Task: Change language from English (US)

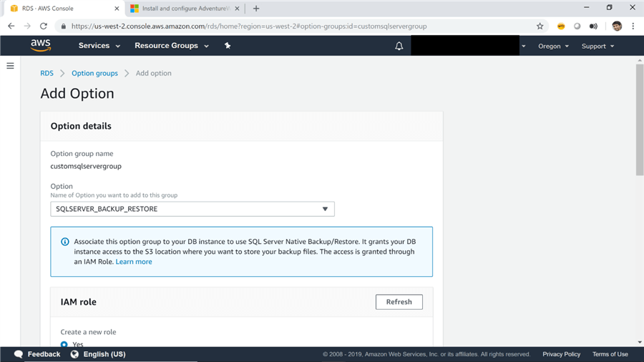Action: [x=104, y=354]
